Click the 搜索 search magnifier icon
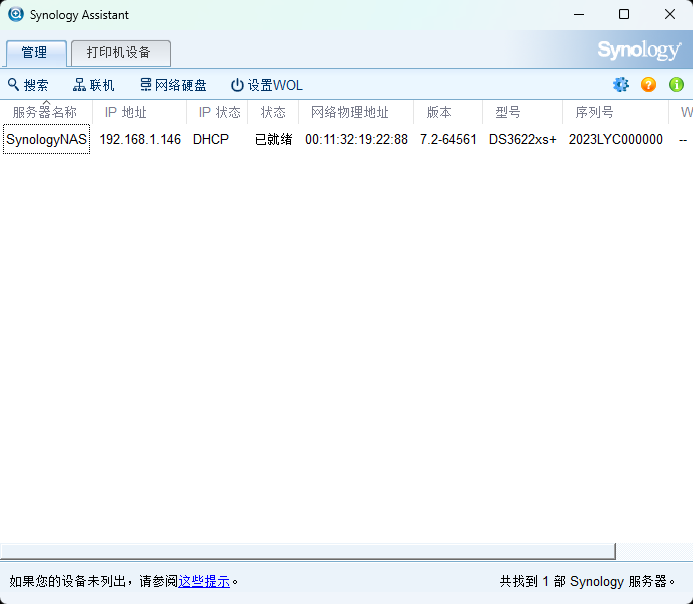Screen dimensions: 693x604 click(x=14, y=85)
